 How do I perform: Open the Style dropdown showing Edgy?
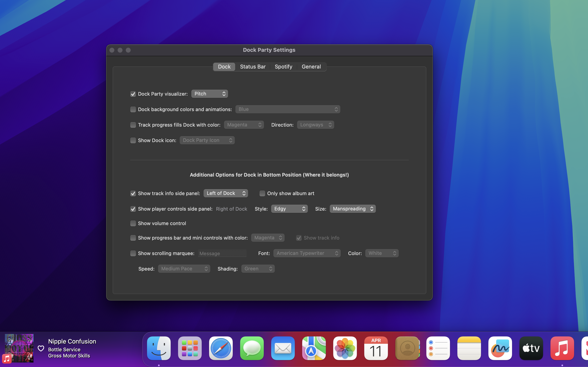289,209
